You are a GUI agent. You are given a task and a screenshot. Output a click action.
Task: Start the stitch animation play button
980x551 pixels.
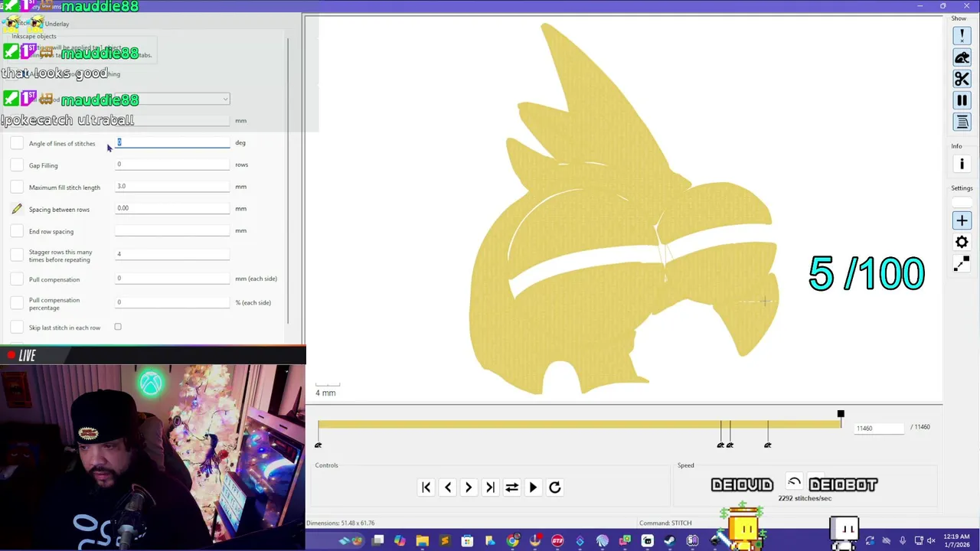click(533, 487)
